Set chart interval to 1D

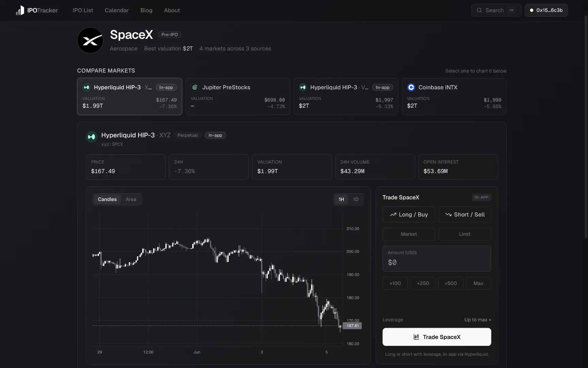(356, 199)
